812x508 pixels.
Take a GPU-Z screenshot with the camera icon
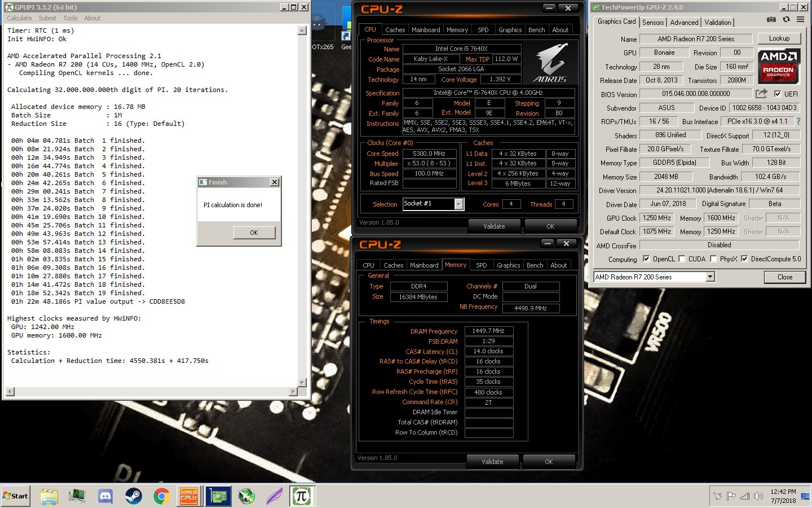pyautogui.click(x=771, y=20)
